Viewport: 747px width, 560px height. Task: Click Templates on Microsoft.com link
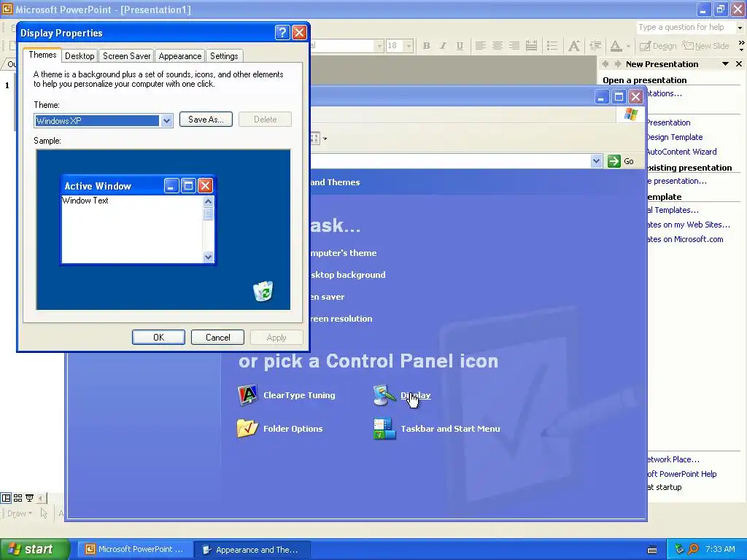684,239
